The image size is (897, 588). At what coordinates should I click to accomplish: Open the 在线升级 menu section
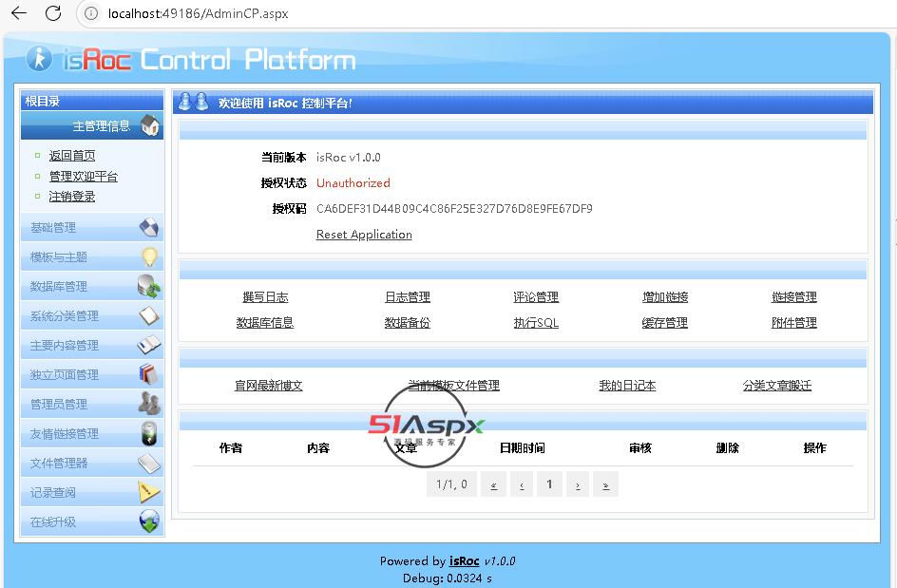(x=91, y=522)
